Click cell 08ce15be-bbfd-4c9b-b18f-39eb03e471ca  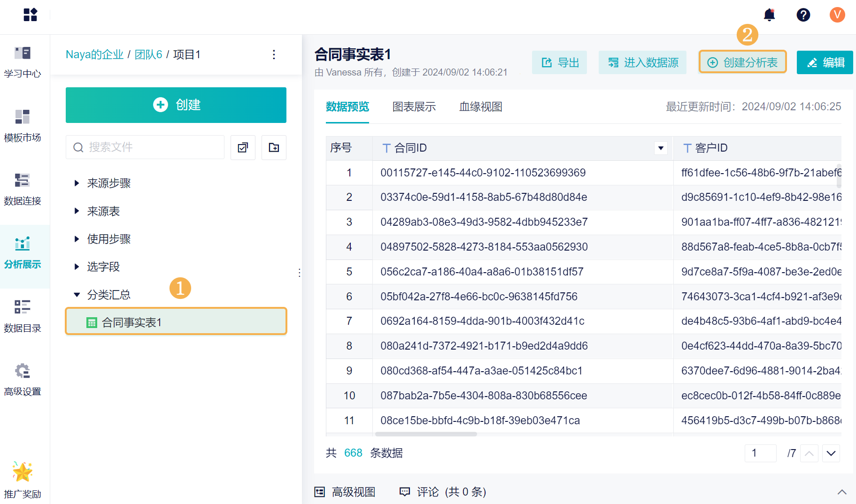tap(523, 420)
